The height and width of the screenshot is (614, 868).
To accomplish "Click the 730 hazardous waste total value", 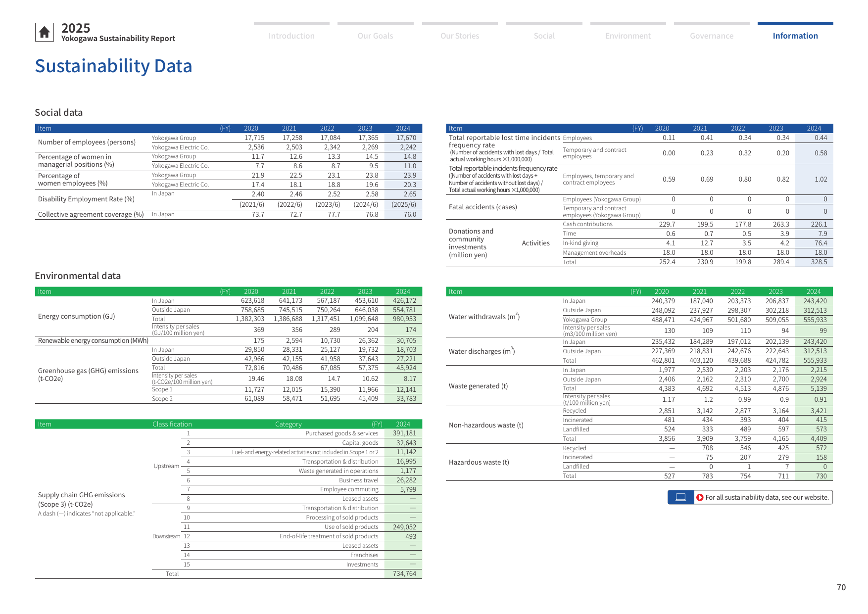I will [x=821, y=476].
